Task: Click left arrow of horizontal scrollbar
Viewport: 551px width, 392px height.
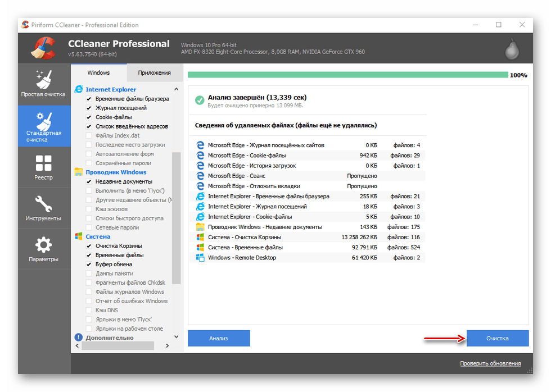Action: tap(78, 346)
